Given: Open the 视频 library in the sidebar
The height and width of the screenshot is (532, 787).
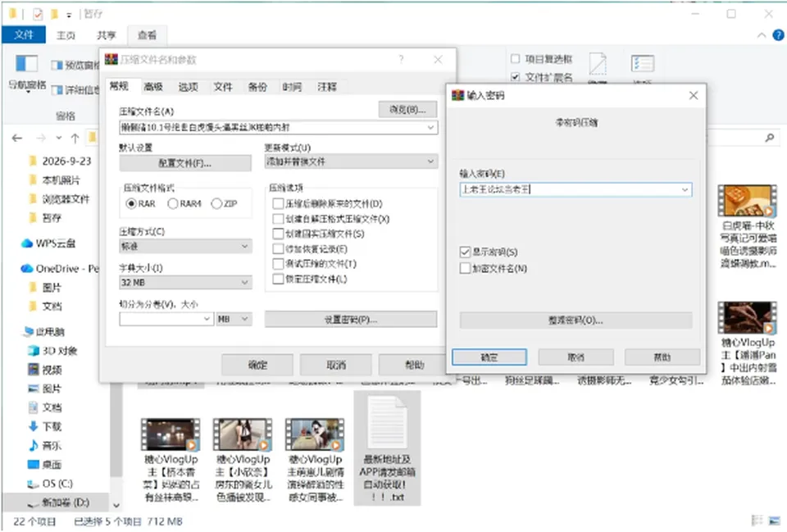Looking at the screenshot, I should tap(44, 370).
